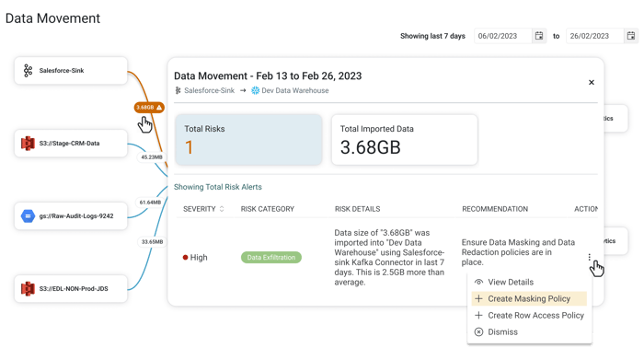Select the S3://EDL-NON-Prod-JDS bucket icon
Viewport: 644px width, 348px height.
(x=28, y=288)
